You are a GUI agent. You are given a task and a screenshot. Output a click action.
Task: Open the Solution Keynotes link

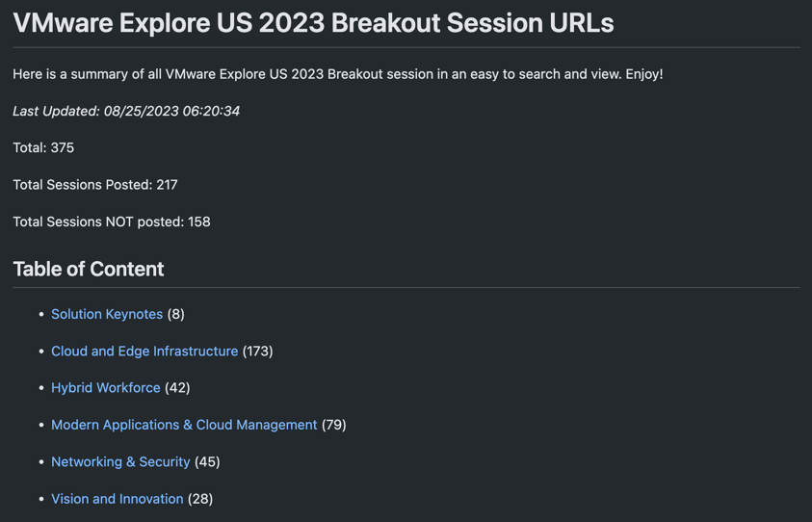(x=107, y=314)
